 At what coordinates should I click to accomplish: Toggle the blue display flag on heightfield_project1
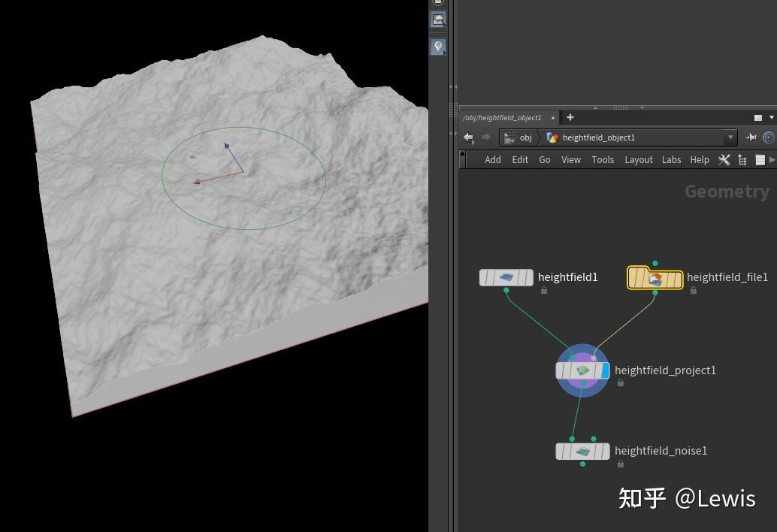coord(606,370)
